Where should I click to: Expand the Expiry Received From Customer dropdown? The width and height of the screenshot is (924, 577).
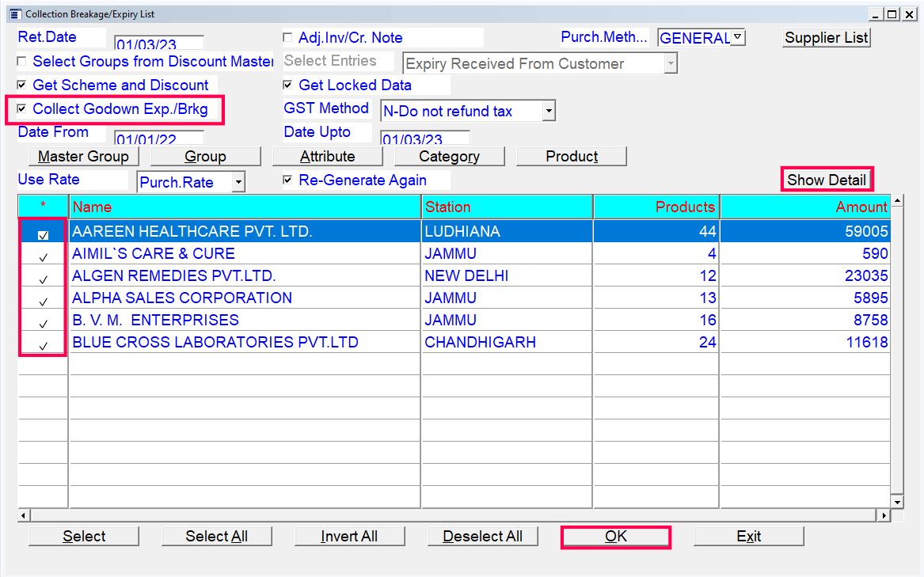click(669, 63)
